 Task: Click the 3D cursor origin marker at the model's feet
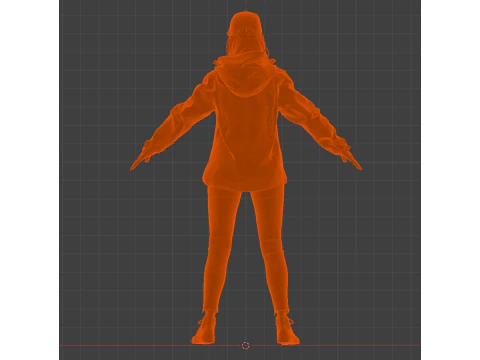point(245,346)
